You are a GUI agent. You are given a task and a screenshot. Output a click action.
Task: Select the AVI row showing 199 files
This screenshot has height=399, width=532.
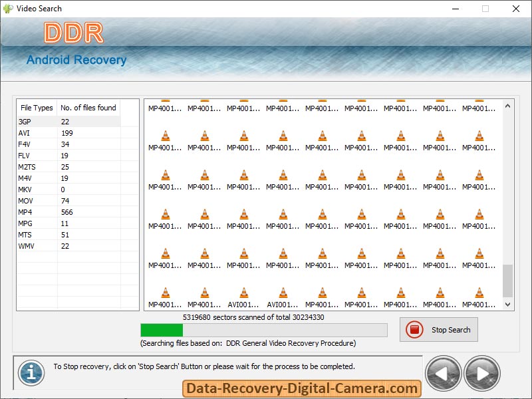[x=40, y=133]
